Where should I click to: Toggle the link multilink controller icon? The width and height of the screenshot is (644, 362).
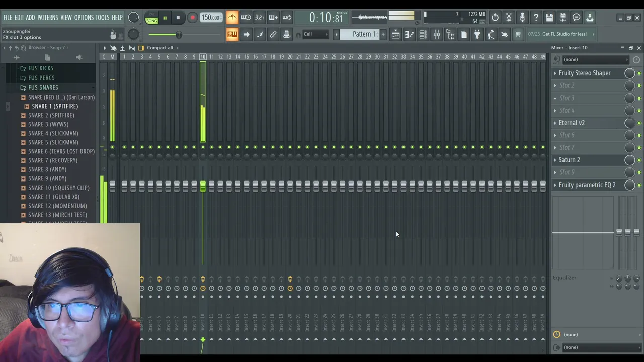[x=273, y=34]
